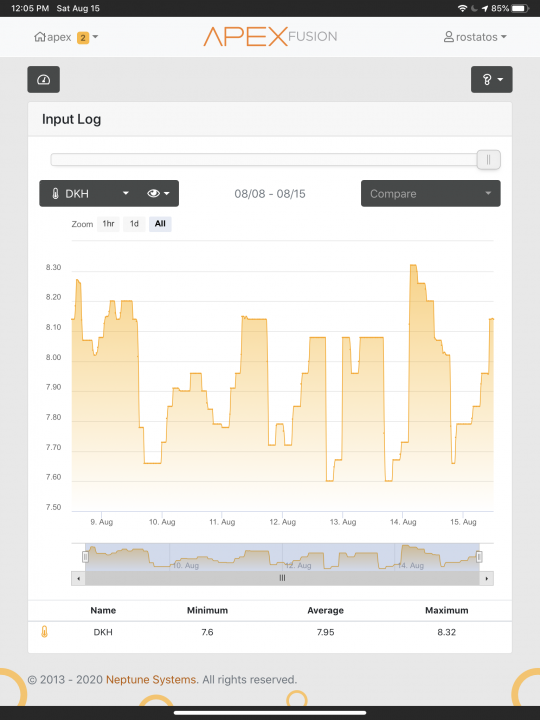The height and width of the screenshot is (720, 540).
Task: Click the Maximum value 8.32
Action: point(446,632)
